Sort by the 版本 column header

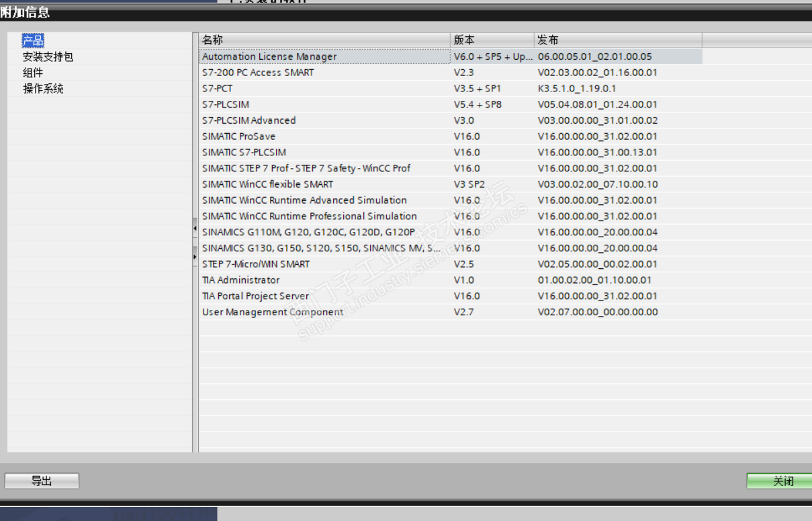click(x=492, y=40)
